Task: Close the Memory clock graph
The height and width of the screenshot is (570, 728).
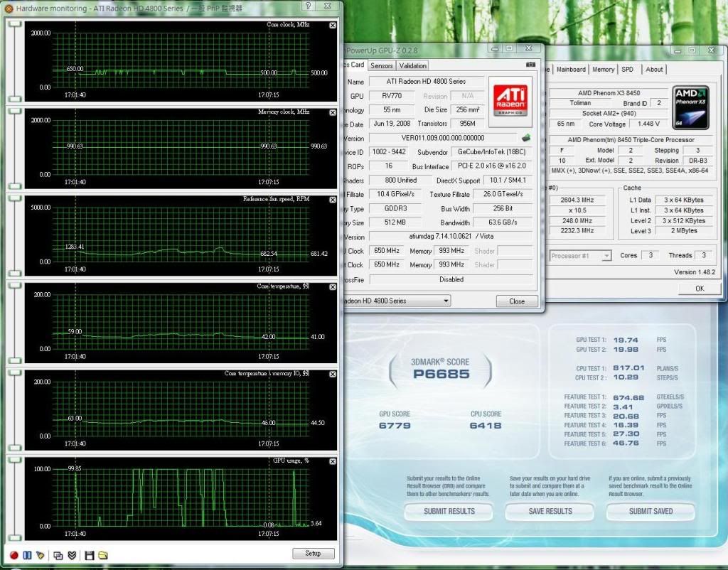Action: [x=333, y=113]
